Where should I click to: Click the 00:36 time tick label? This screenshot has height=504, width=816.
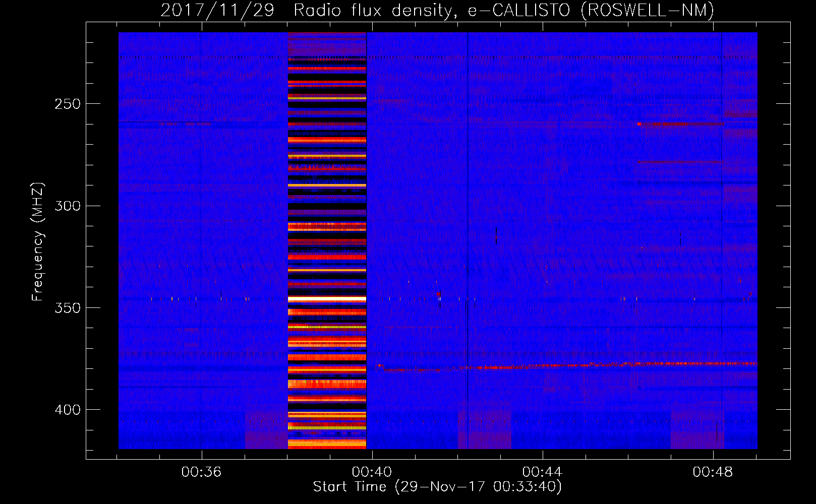coord(201,472)
